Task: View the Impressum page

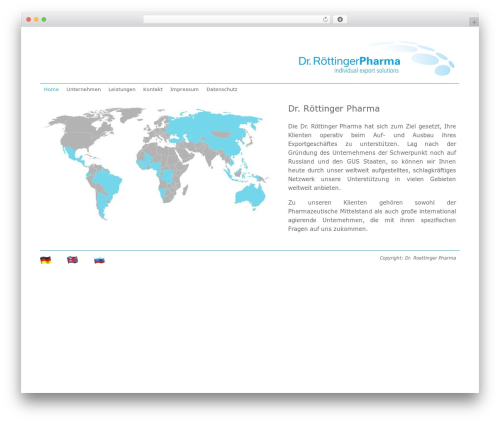Action: [x=184, y=89]
